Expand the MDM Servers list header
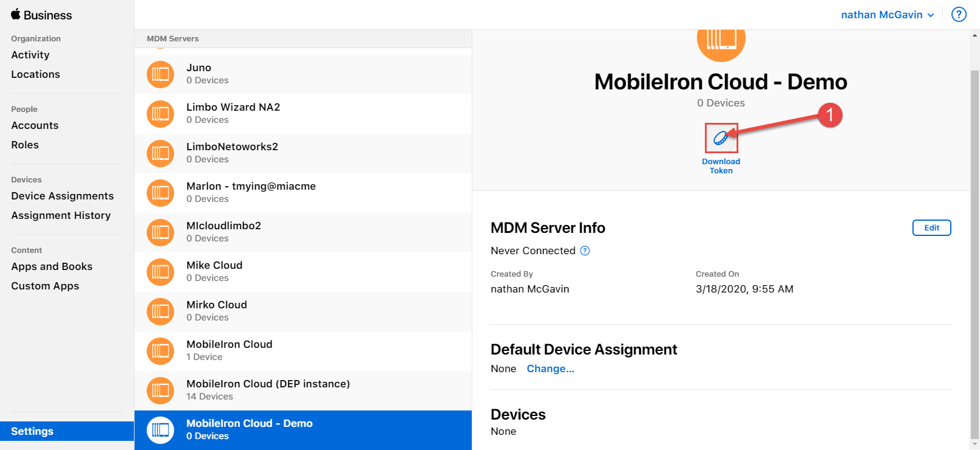This screenshot has width=980, height=450. coord(172,38)
